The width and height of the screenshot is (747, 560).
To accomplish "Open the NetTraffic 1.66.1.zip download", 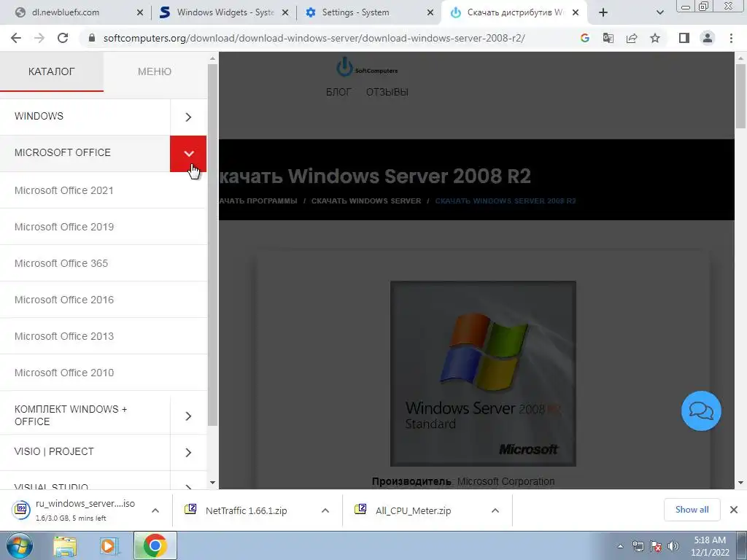I will coord(247,510).
